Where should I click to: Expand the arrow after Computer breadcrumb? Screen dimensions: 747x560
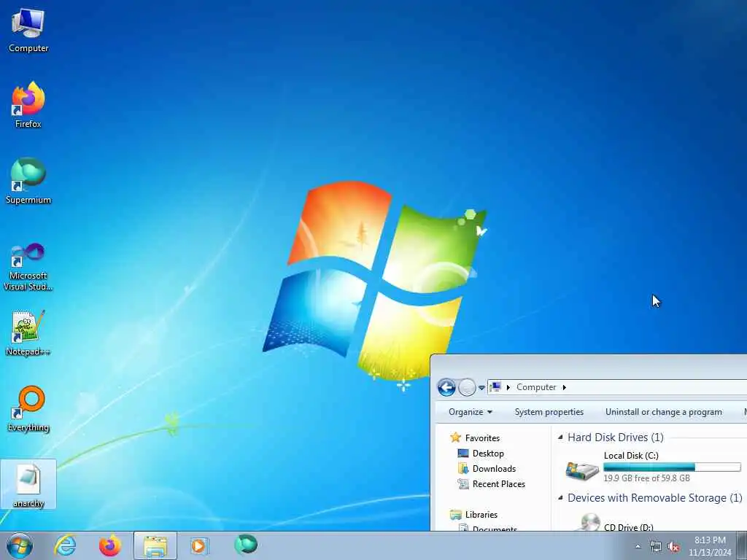[564, 387]
